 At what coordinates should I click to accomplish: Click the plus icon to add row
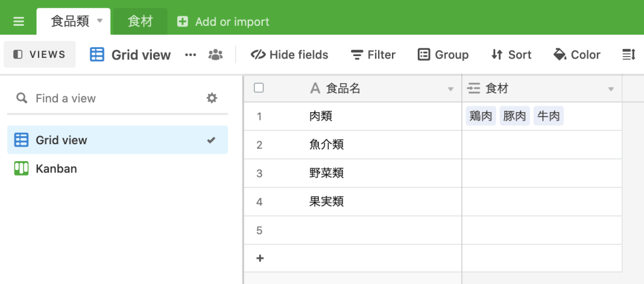click(x=260, y=258)
